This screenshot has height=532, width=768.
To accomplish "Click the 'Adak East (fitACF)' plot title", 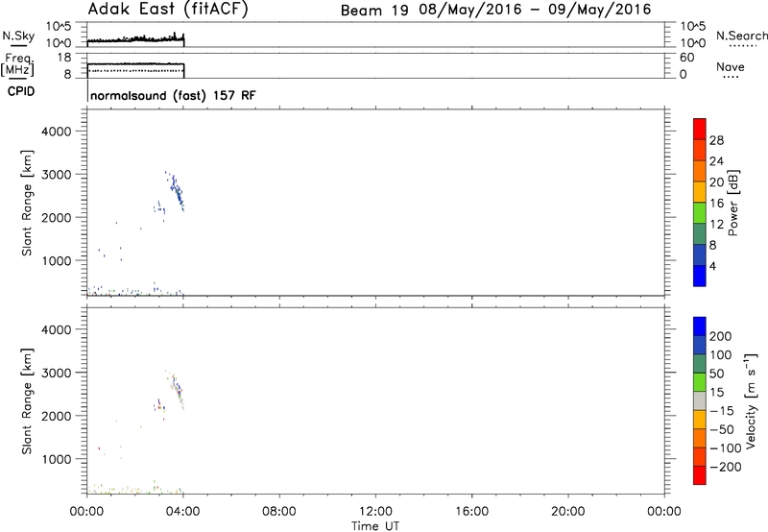I will pyautogui.click(x=168, y=9).
